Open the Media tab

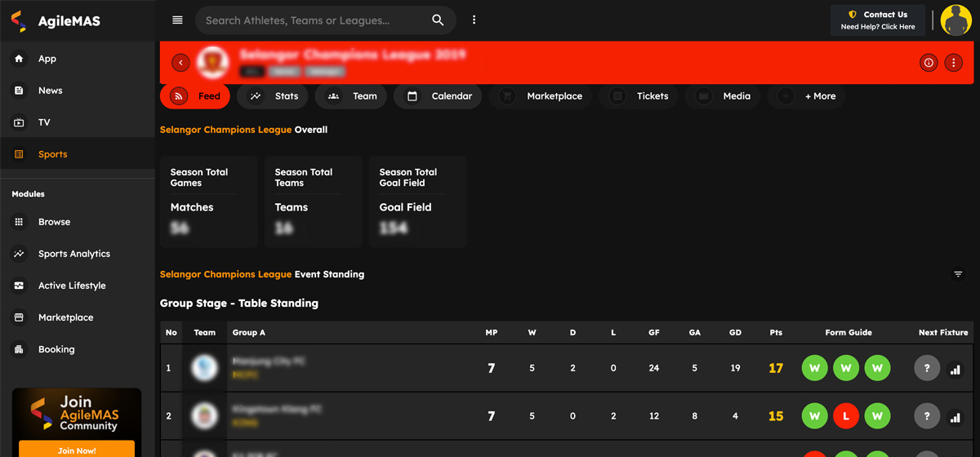point(723,96)
